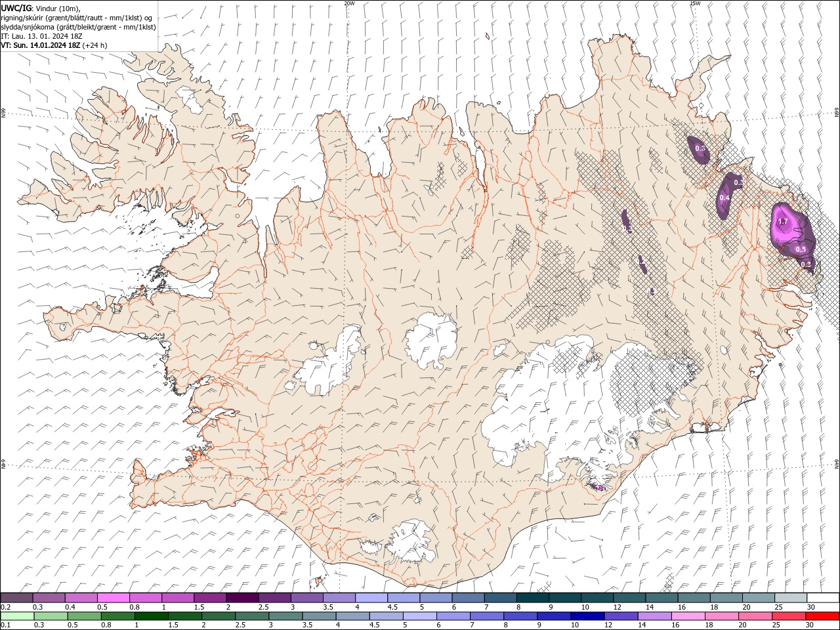Click the deep navy 10–12 swatch in the bottom legend row
This screenshot has height=630, width=840.
click(x=587, y=616)
